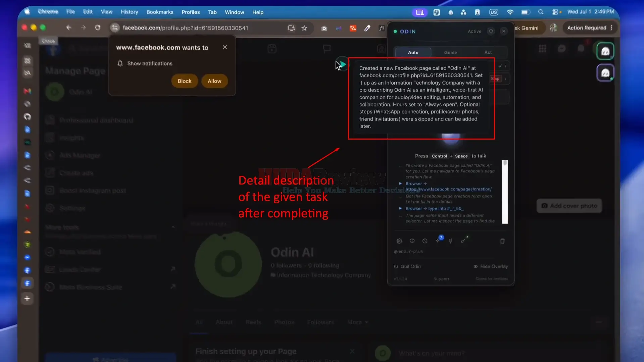
Task: Switch to Odin Auto mode tab
Action: click(413, 52)
